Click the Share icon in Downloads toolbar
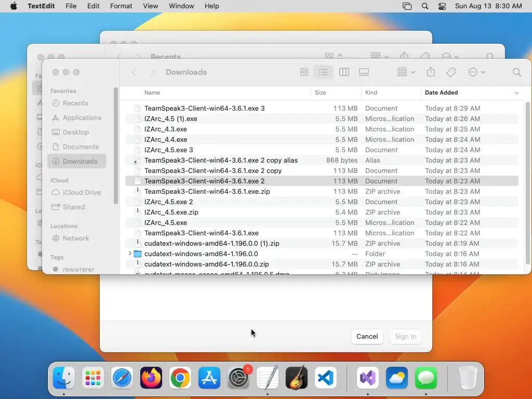Screen dimensions: 532x399 (x=431, y=72)
